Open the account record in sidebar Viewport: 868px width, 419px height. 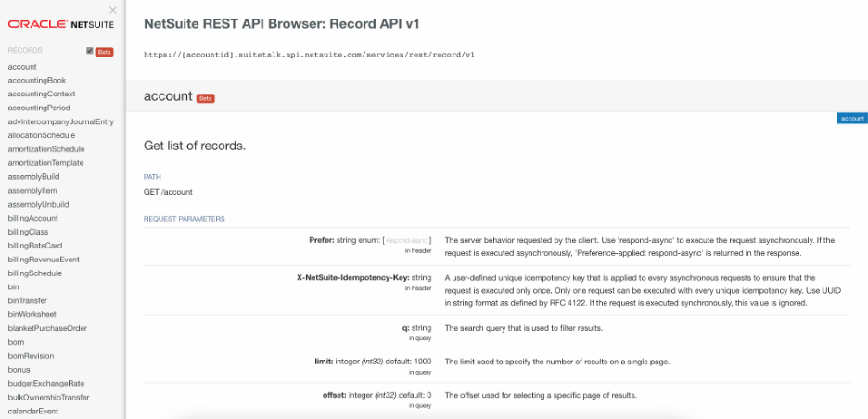click(x=22, y=67)
